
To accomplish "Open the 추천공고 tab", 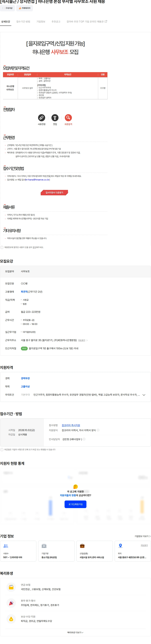I will [56, 22].
